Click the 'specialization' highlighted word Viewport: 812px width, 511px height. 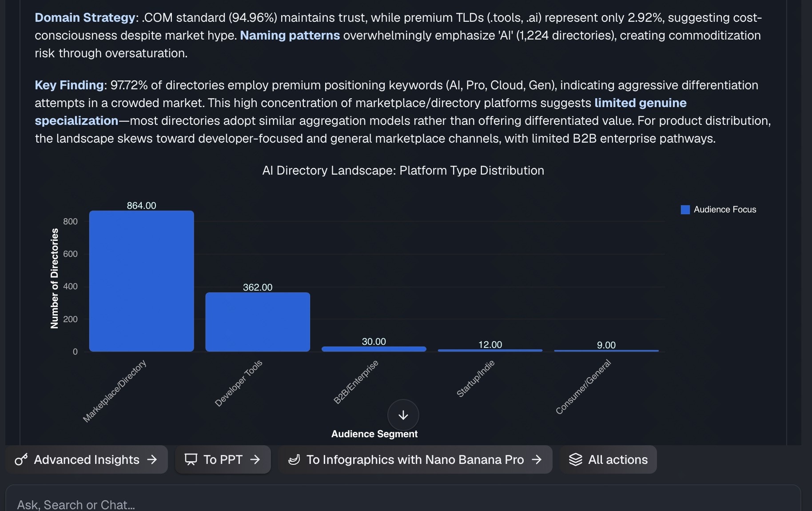(x=76, y=121)
